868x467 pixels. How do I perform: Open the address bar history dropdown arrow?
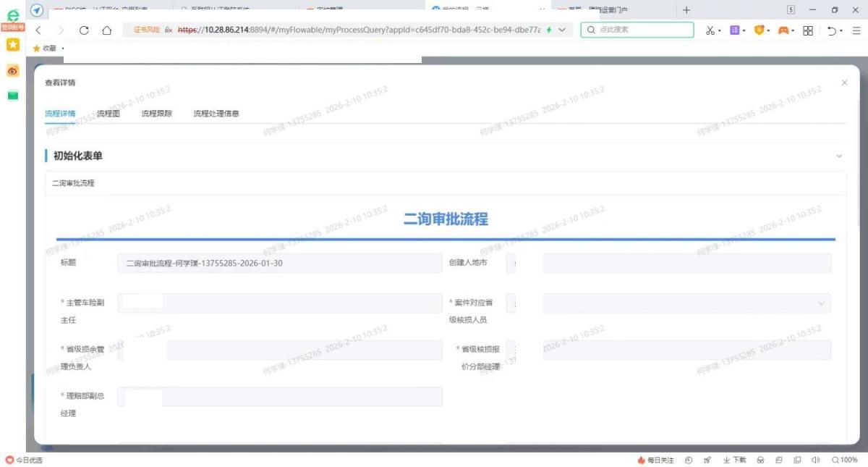pyautogui.click(x=562, y=30)
